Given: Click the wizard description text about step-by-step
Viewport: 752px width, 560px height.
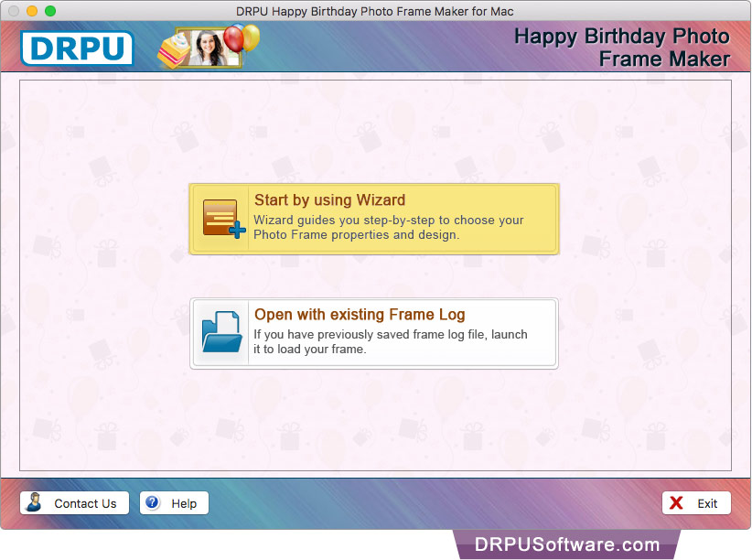Looking at the screenshot, I should coord(389,227).
